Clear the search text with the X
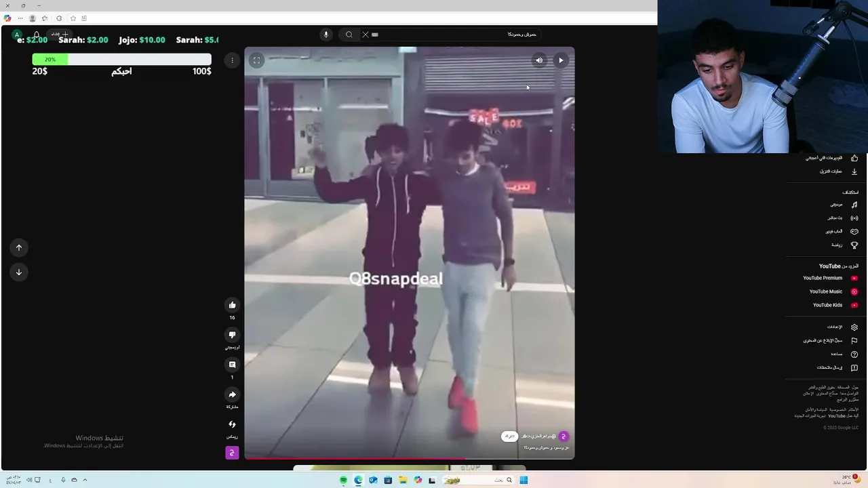Viewport: 868px width, 488px height. 365,35
